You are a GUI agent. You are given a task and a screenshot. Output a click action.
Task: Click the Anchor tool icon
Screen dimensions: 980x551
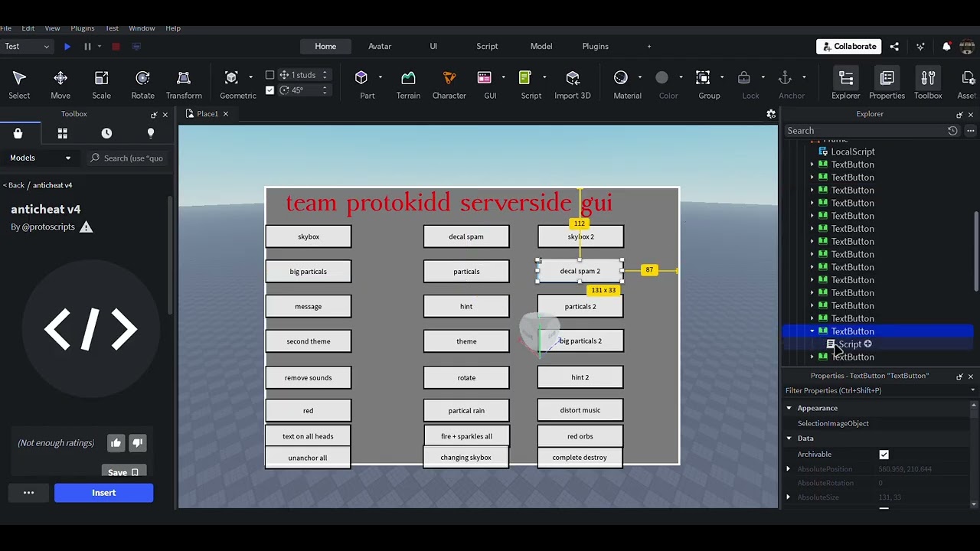tap(785, 78)
